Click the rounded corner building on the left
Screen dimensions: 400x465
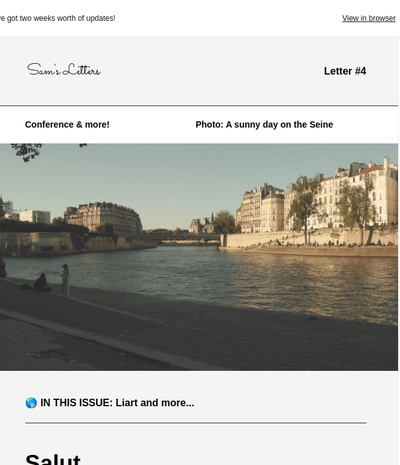[103, 218]
